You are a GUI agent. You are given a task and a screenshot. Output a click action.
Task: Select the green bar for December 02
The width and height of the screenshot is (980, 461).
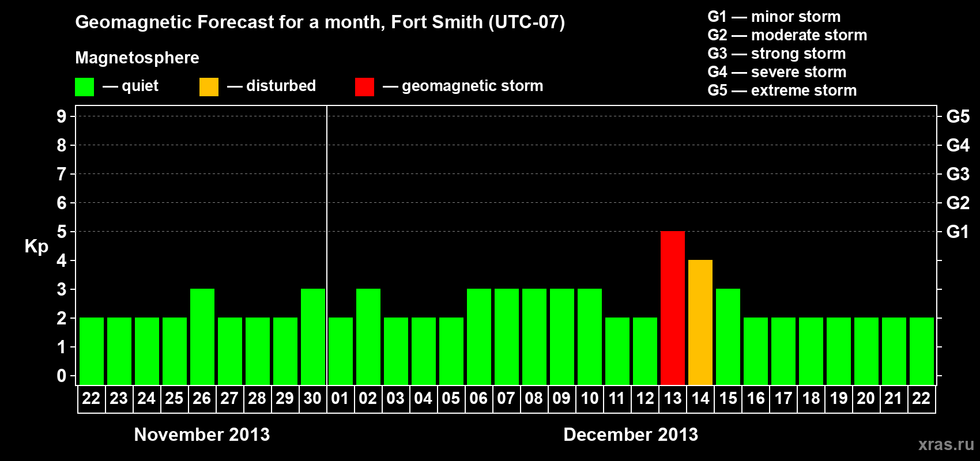(x=368, y=337)
